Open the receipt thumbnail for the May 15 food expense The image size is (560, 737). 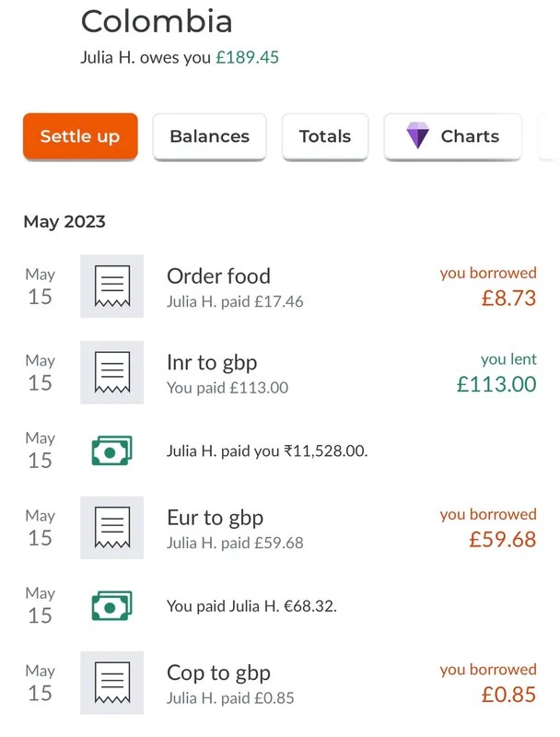[x=111, y=286]
